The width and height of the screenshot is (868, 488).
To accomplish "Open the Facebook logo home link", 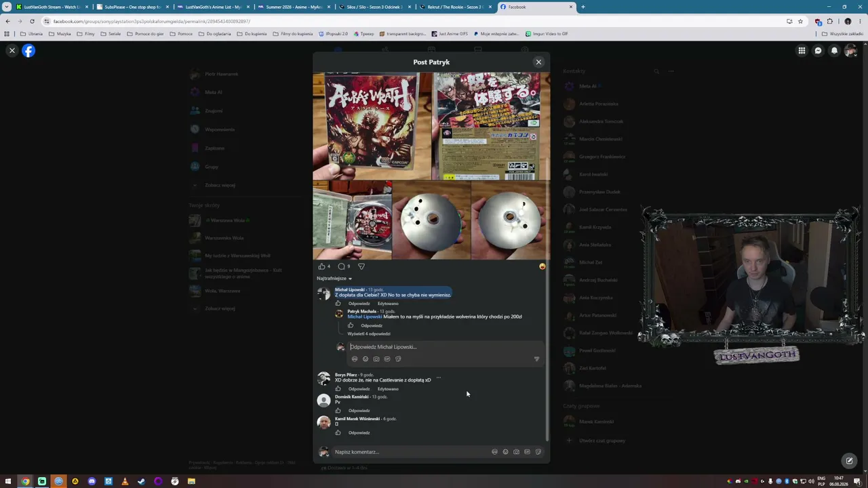I will (x=28, y=51).
